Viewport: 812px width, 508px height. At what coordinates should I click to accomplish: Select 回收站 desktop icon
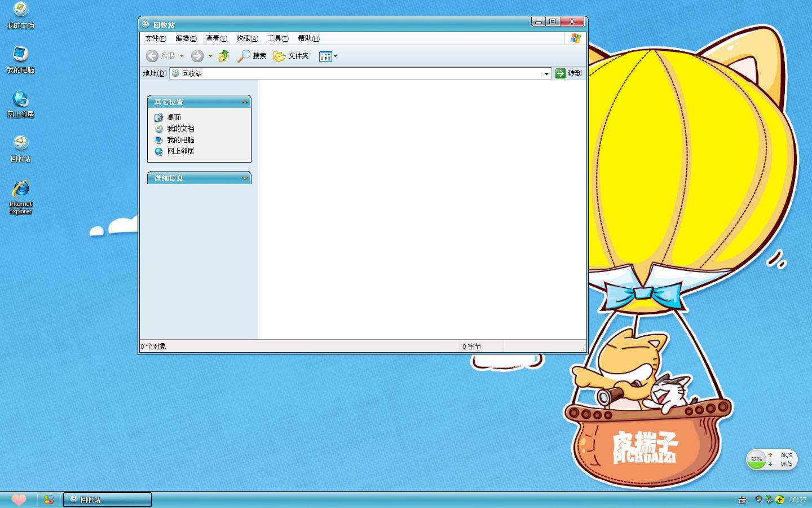(x=21, y=148)
